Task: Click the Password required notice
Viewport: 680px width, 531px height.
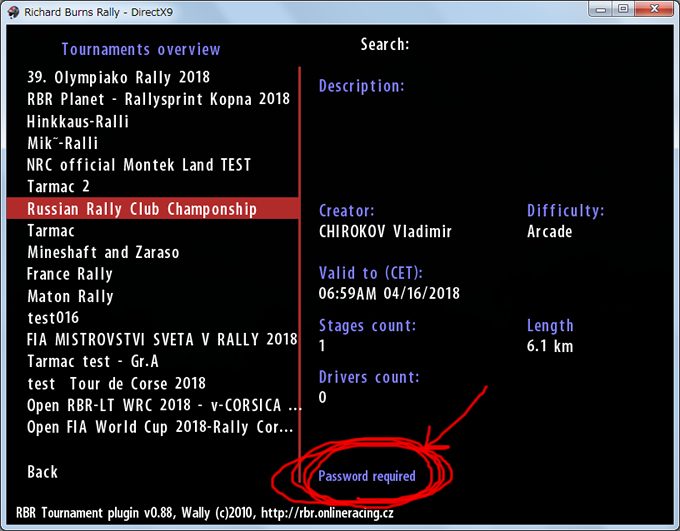Action: tap(366, 476)
